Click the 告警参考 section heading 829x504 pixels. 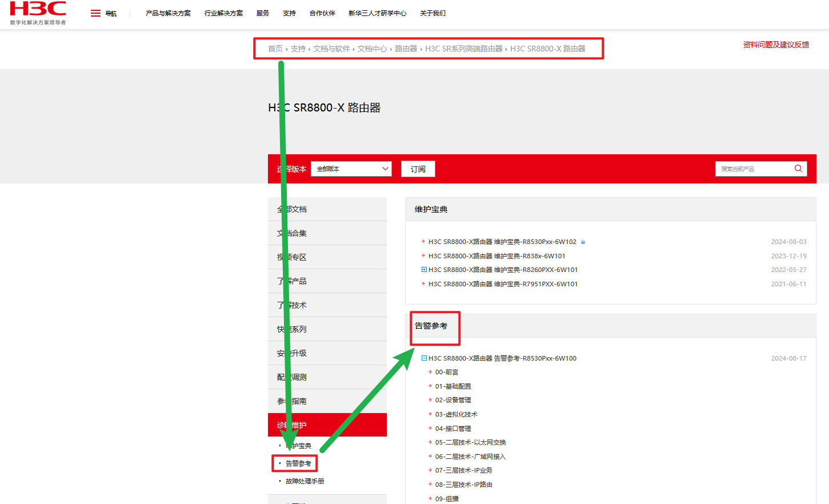[431, 326]
